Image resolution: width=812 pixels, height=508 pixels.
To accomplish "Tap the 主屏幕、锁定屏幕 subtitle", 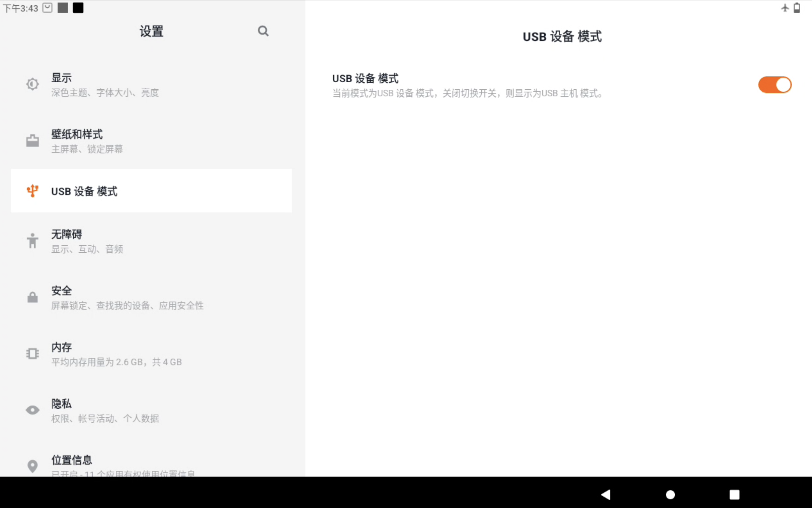I will (87, 149).
